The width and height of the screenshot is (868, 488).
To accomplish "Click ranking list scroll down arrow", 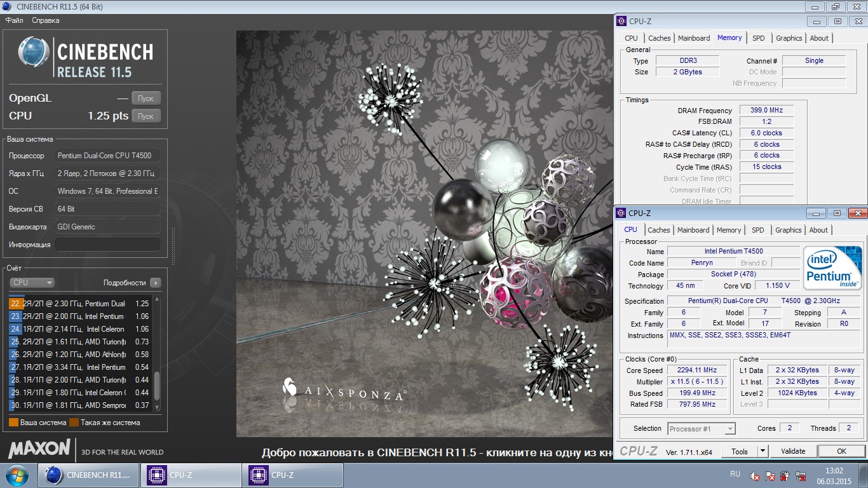I will tap(157, 407).
